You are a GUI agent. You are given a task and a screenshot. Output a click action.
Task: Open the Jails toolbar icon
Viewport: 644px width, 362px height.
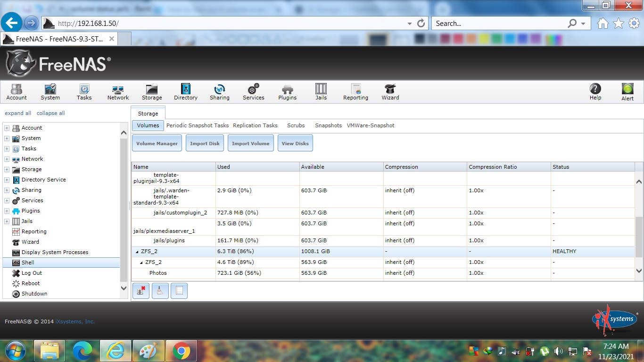click(321, 92)
